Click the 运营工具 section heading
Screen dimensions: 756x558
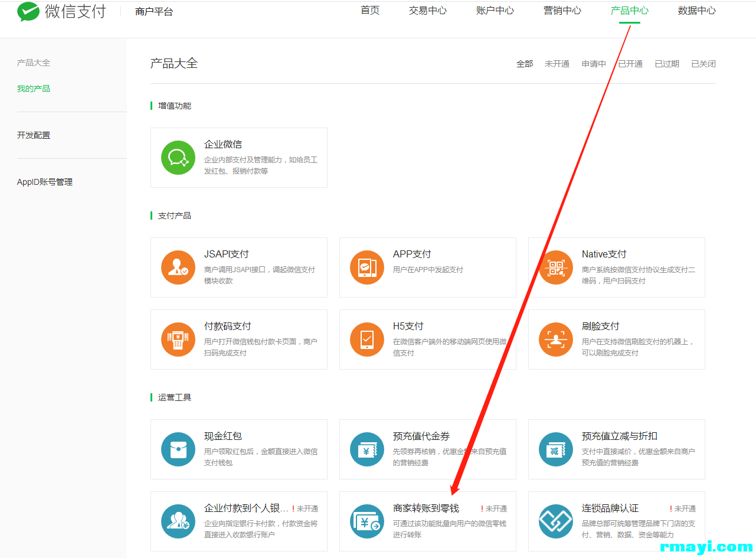[x=175, y=397]
